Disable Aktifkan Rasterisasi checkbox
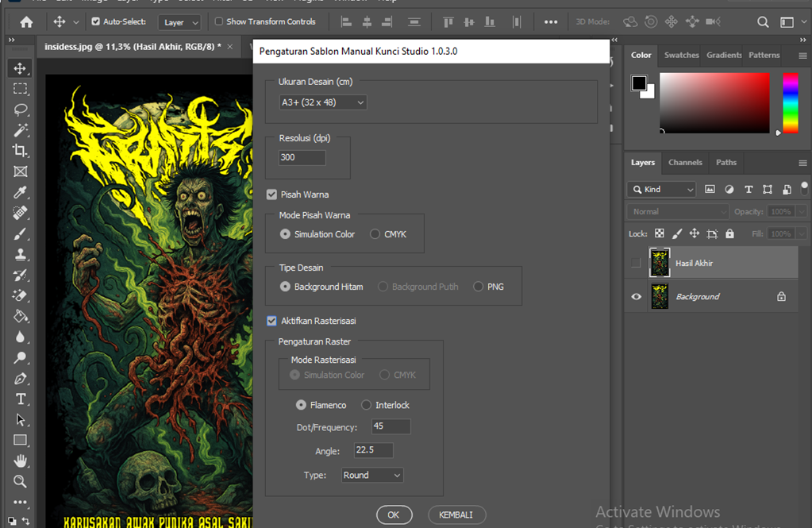Screen dimensions: 812x528 click(x=271, y=321)
